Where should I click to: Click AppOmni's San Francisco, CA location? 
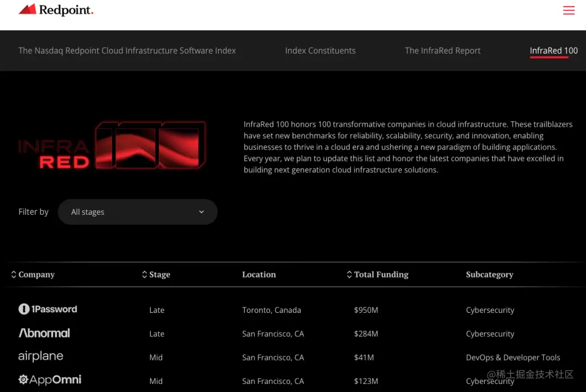[273, 381]
